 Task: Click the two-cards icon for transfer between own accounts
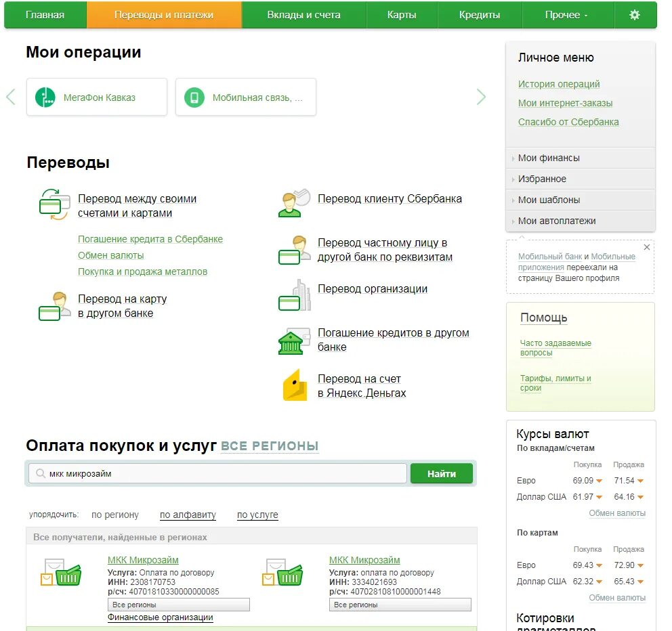coord(54,204)
